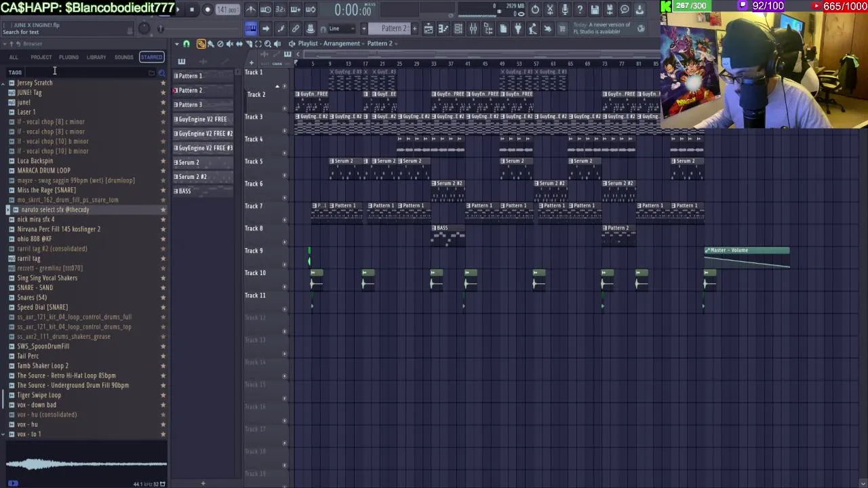Unstar the Luca Backspin sample
The width and height of the screenshot is (868, 488).
click(163, 161)
